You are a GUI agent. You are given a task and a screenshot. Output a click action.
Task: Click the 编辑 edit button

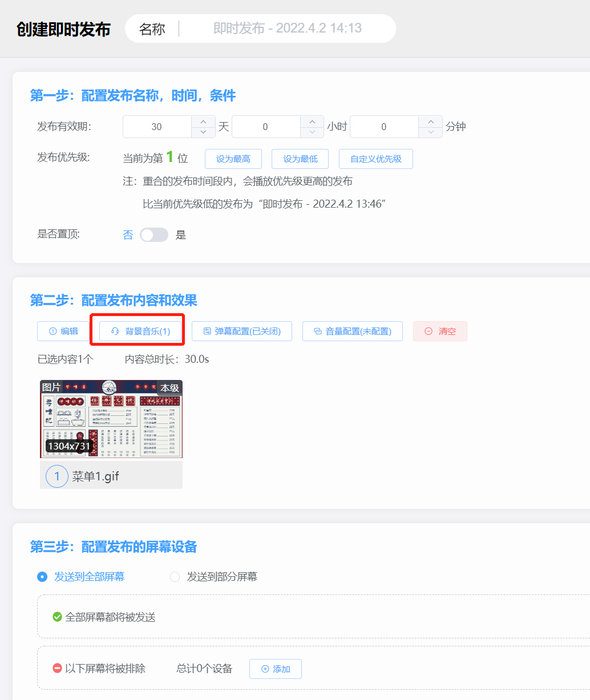(x=63, y=331)
